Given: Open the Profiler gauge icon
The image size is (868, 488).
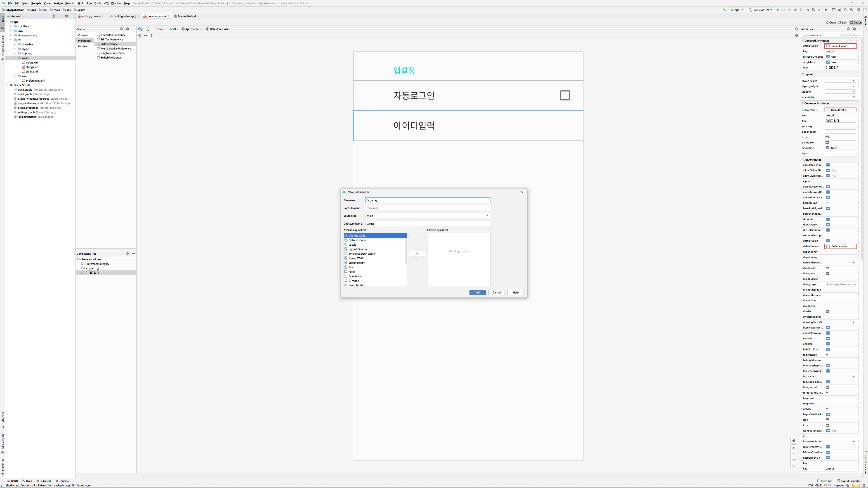Looking at the screenshot, I should point(807,10).
